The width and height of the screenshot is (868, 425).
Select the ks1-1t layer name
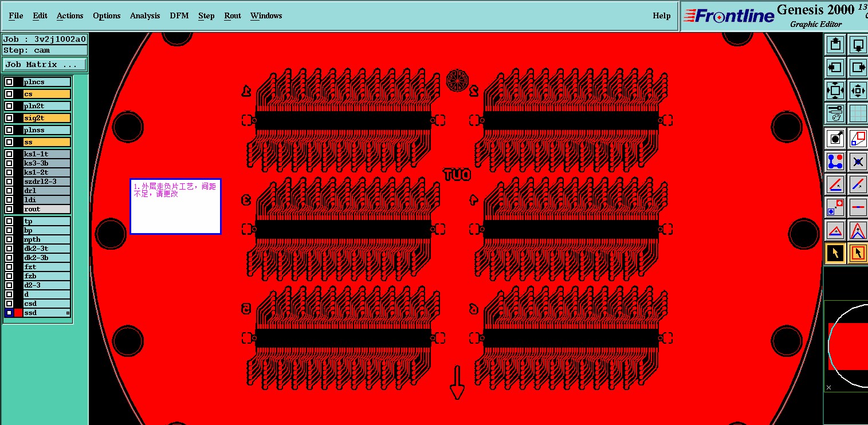point(46,154)
